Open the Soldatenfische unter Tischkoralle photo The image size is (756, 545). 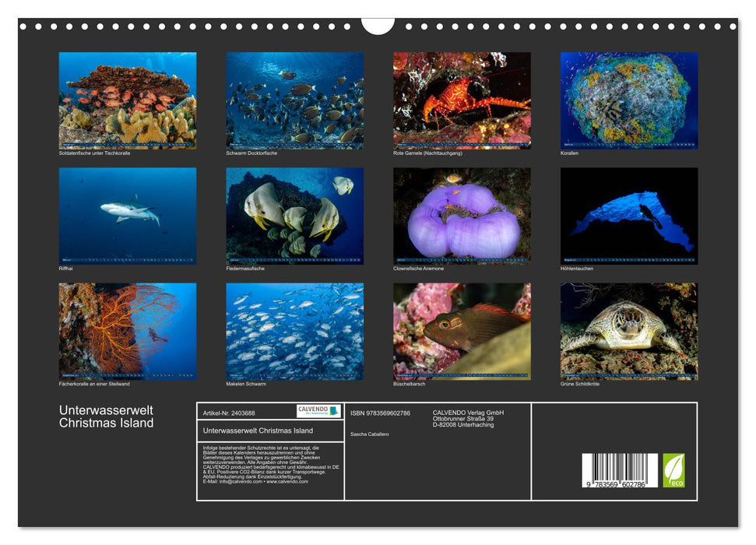tap(128, 100)
